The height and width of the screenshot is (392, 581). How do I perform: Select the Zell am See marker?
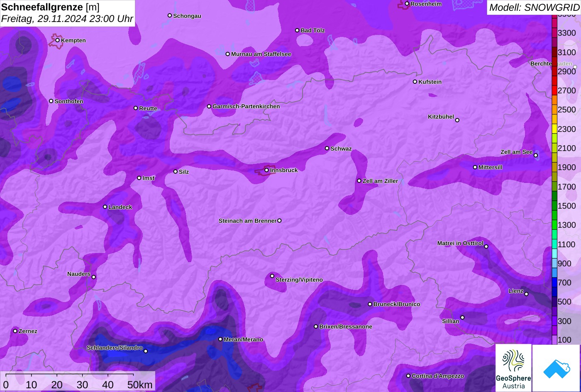point(536,156)
